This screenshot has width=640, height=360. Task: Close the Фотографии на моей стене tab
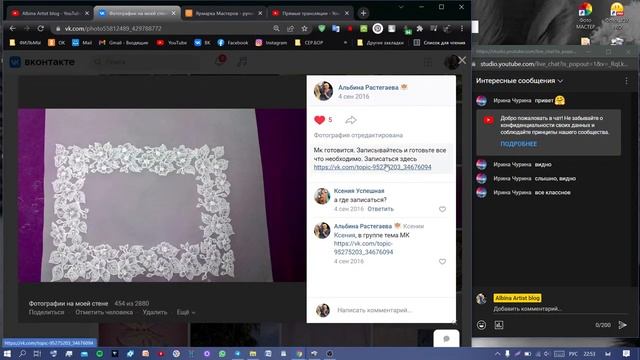point(173,13)
